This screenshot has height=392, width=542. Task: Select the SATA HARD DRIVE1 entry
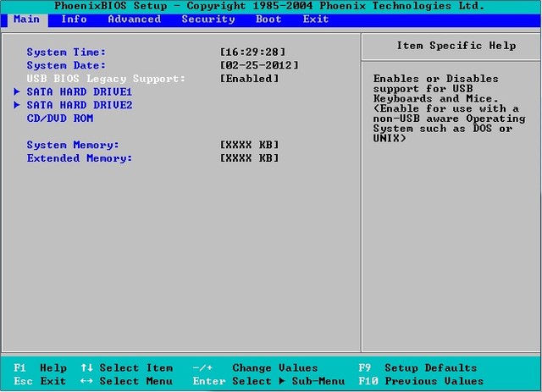click(80, 91)
